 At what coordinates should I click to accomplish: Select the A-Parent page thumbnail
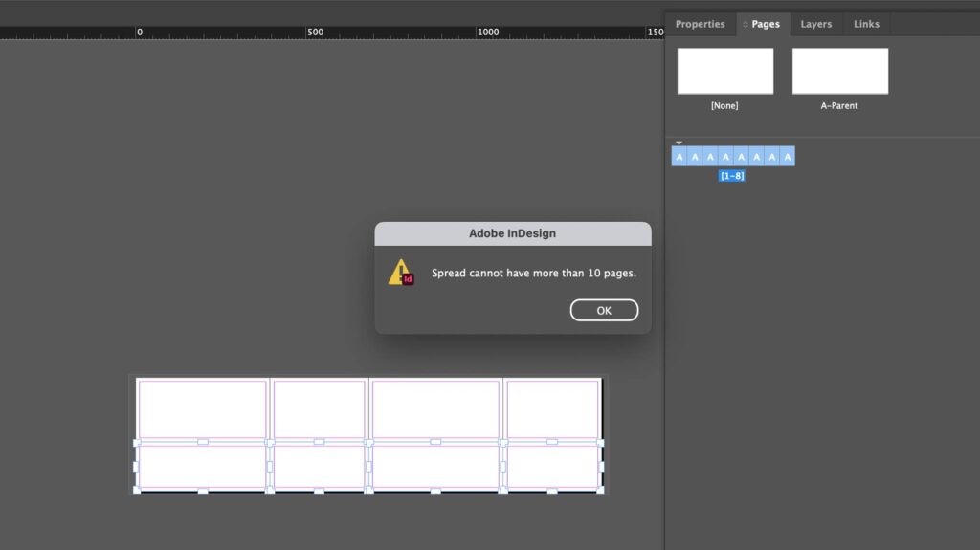click(840, 71)
